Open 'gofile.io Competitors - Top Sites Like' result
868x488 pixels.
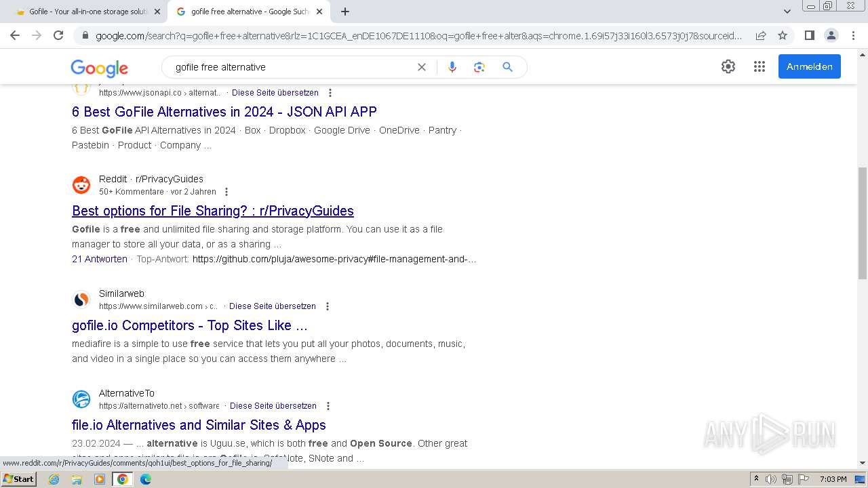point(190,325)
